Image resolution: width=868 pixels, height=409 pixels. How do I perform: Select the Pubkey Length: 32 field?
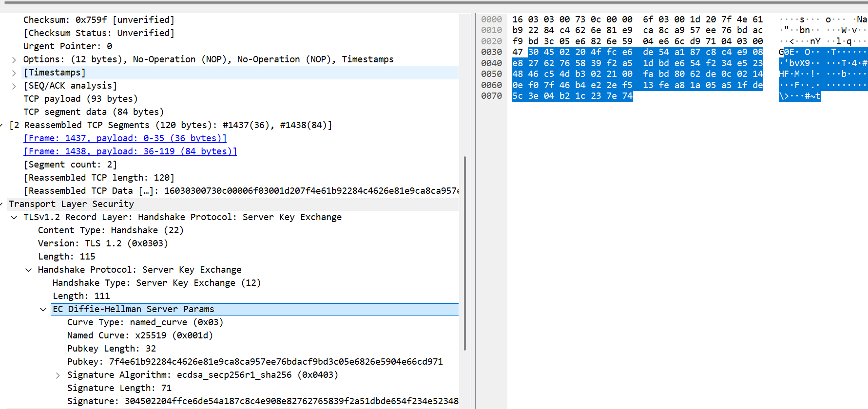pyautogui.click(x=112, y=349)
